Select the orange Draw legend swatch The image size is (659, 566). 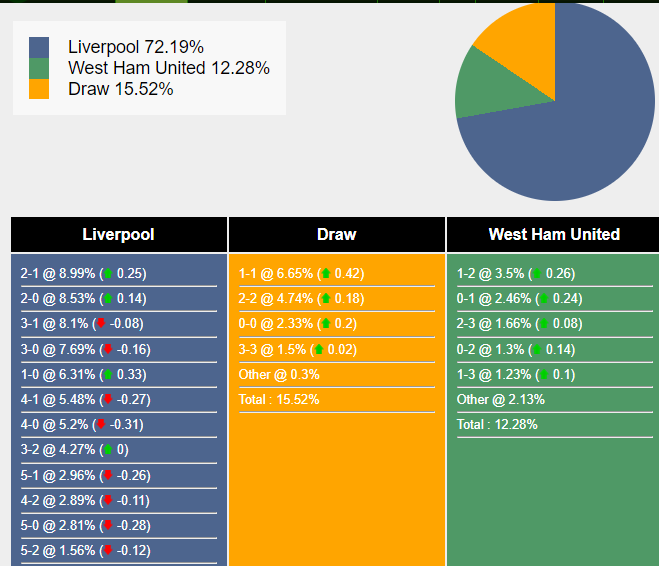39,89
